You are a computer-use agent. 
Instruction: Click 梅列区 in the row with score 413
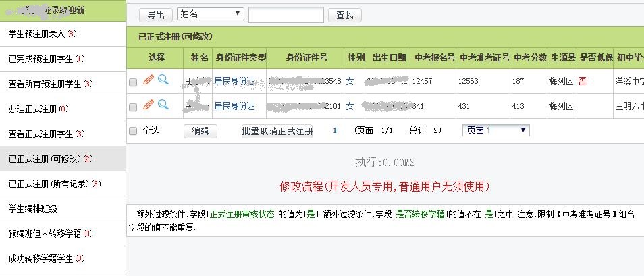coord(561,107)
